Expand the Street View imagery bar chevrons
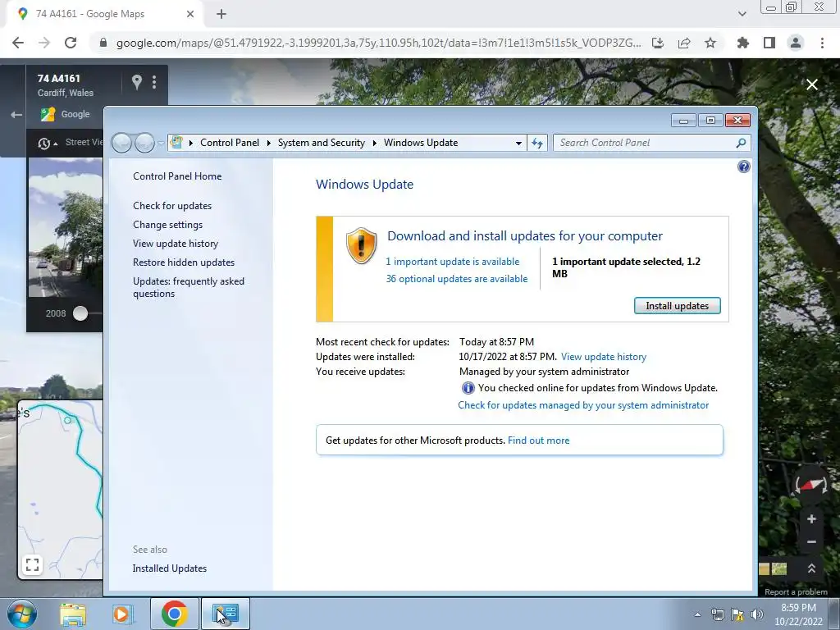Viewport: 840px width, 630px height. click(811, 568)
